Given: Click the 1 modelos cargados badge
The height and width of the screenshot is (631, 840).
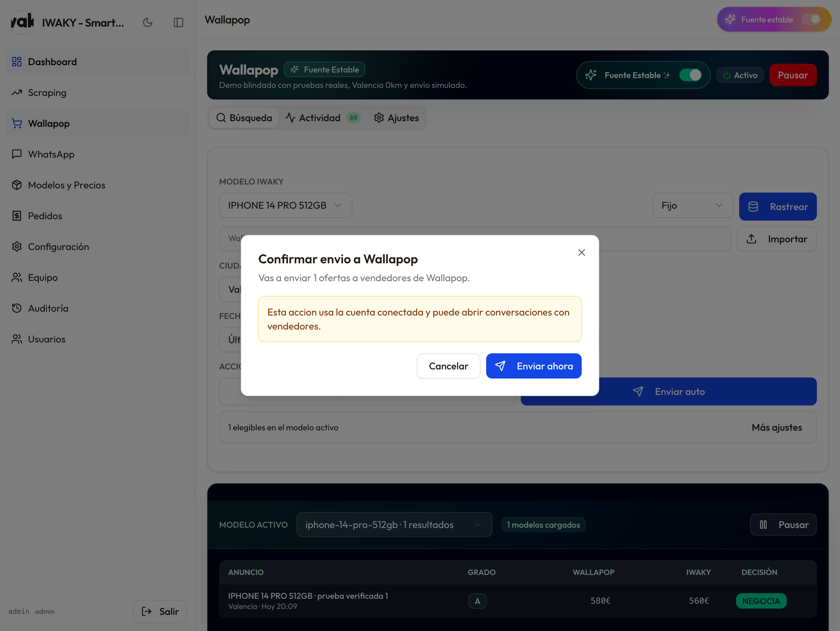Looking at the screenshot, I should click(544, 525).
